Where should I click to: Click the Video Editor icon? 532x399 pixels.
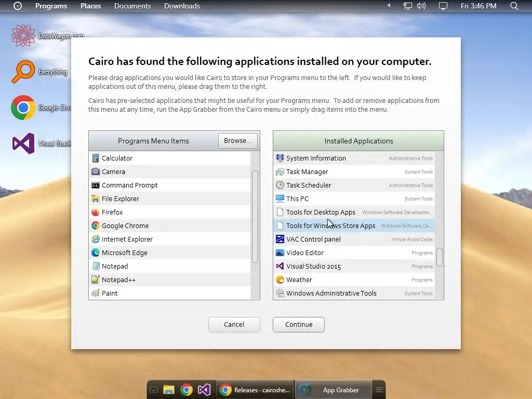click(280, 253)
